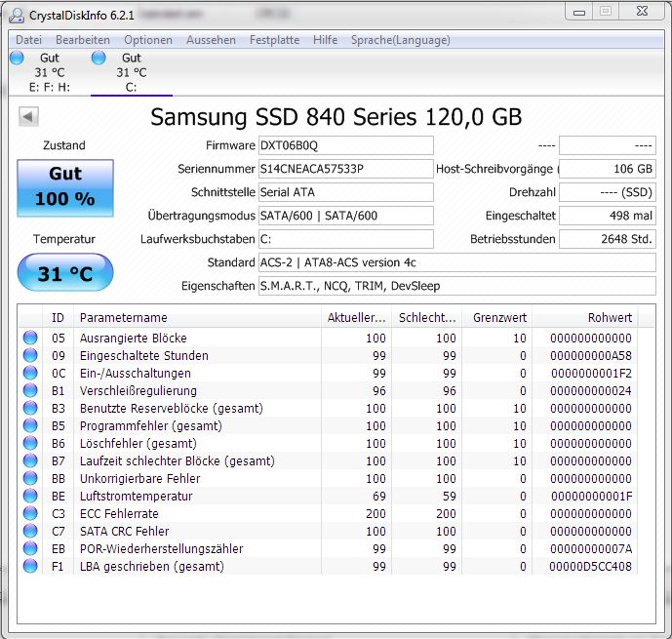Click the blue status circle above C:
Image resolution: width=672 pixels, height=639 pixels.
point(99,58)
